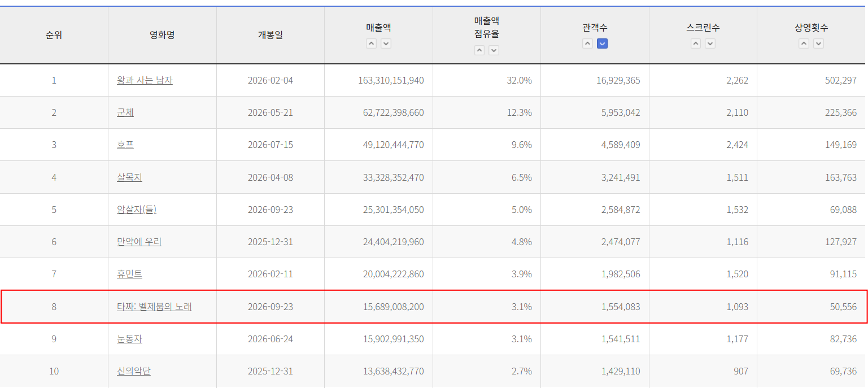Screen dimensions: 868x388
Task: Open movie link 살목지
Action: tap(130, 177)
